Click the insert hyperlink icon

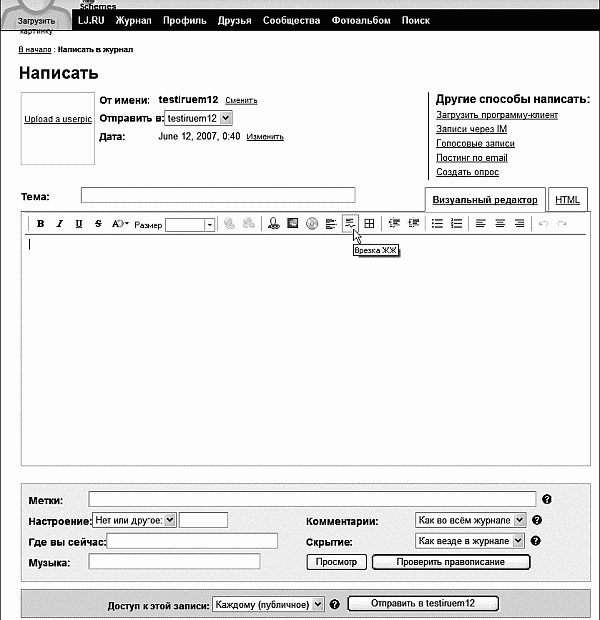(x=229, y=224)
